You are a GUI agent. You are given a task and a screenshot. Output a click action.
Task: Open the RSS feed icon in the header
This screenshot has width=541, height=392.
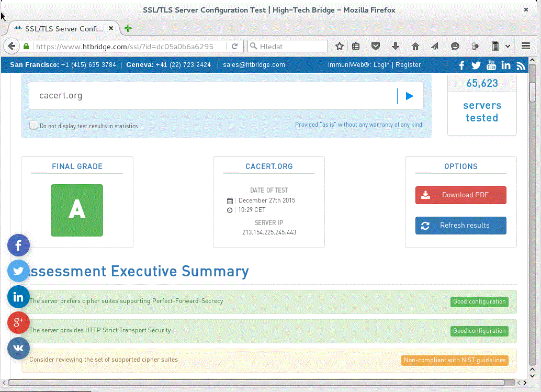[x=521, y=65]
